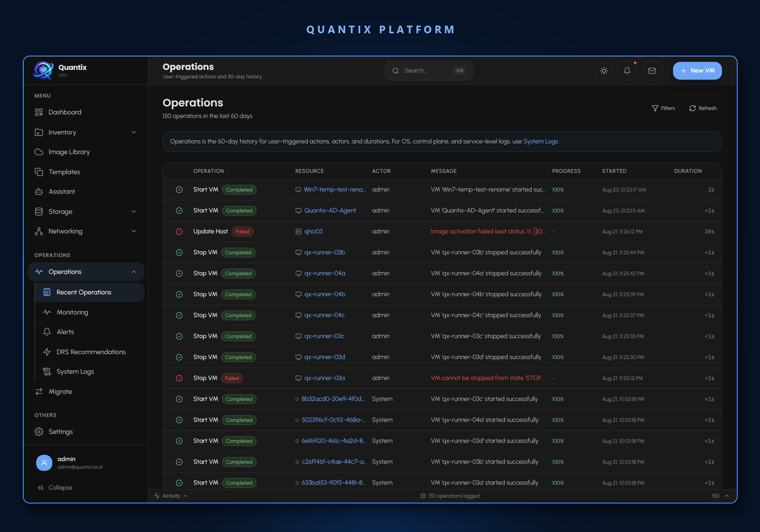The height and width of the screenshot is (532, 760).
Task: Click the OPERATION column header
Action: tap(209, 171)
